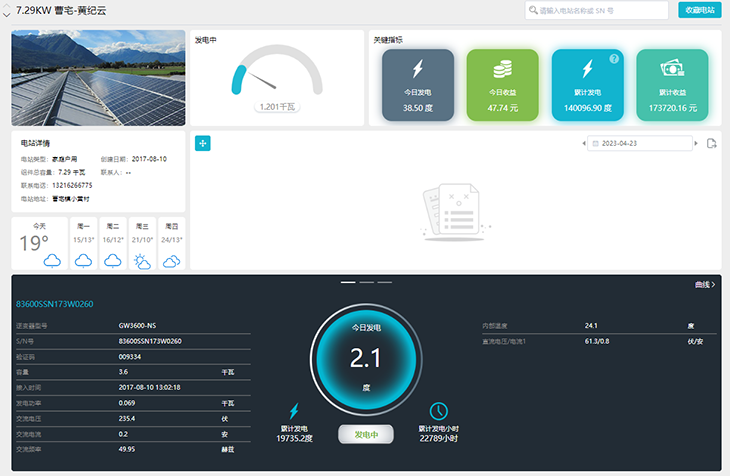Click the inverter serial 83600SSN173W0260 link
This screenshot has width=730, height=476.
coord(55,304)
